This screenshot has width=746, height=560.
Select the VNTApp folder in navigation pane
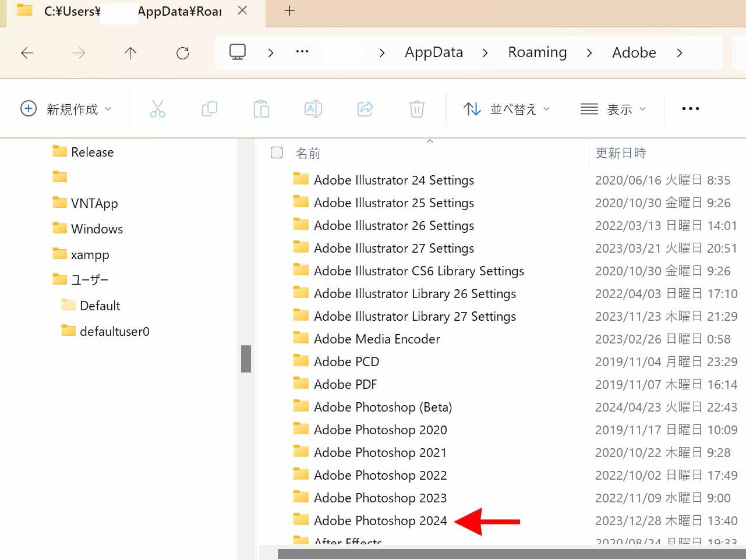[85, 203]
